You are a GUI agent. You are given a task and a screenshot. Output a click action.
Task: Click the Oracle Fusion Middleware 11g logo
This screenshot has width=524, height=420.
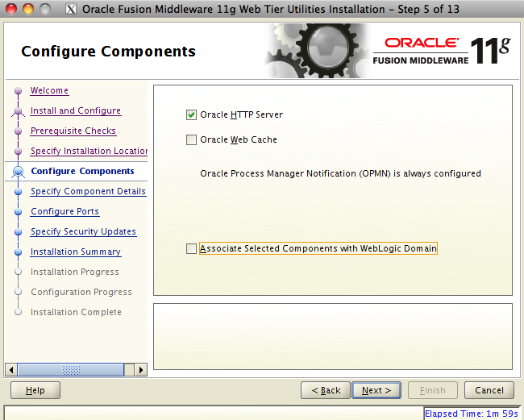click(x=442, y=50)
